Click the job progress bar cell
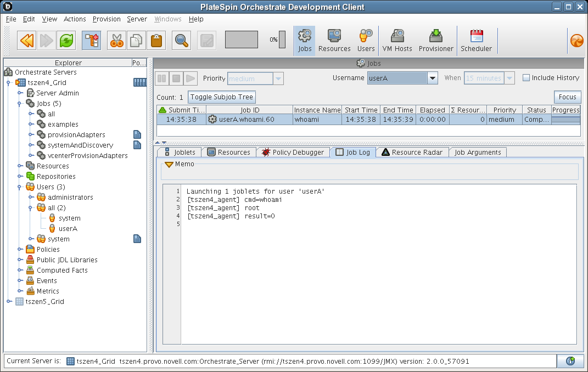This screenshot has height=372, width=588. pyautogui.click(x=566, y=120)
